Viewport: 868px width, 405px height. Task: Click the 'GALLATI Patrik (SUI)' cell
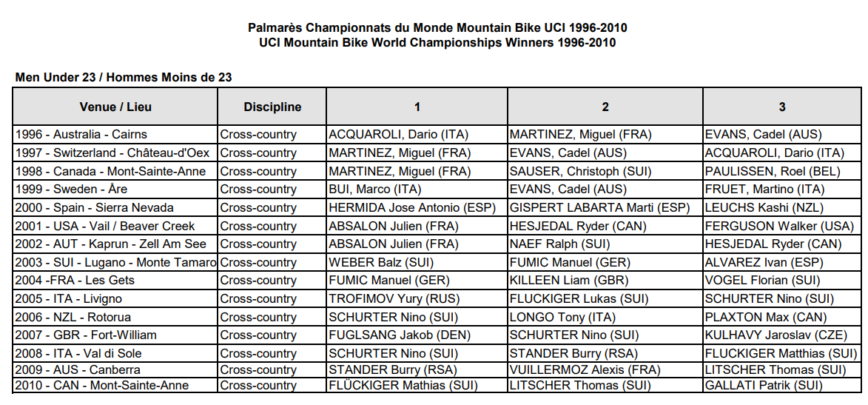pos(763,385)
